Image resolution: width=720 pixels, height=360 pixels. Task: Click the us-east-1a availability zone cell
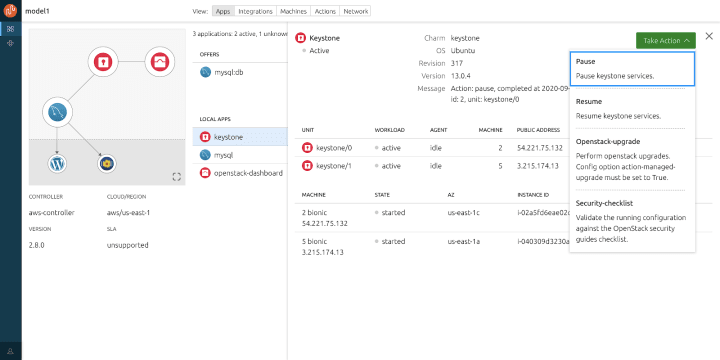[x=464, y=241]
